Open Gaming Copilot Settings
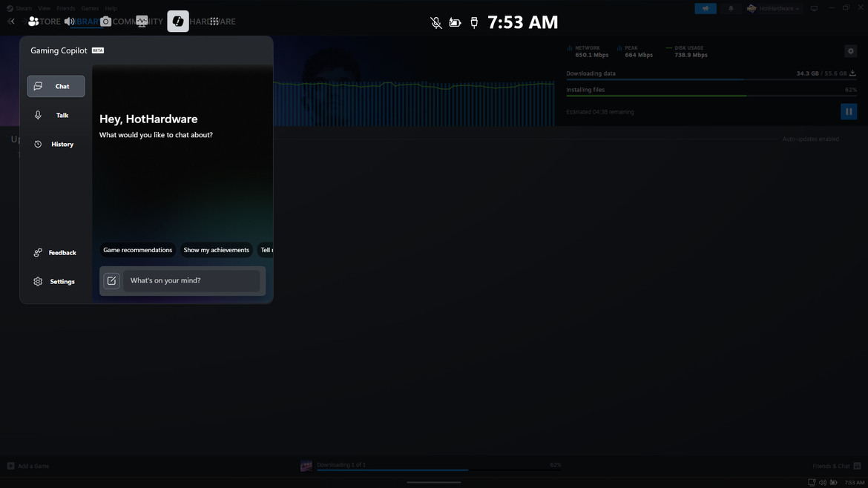868x488 pixels. pos(55,282)
